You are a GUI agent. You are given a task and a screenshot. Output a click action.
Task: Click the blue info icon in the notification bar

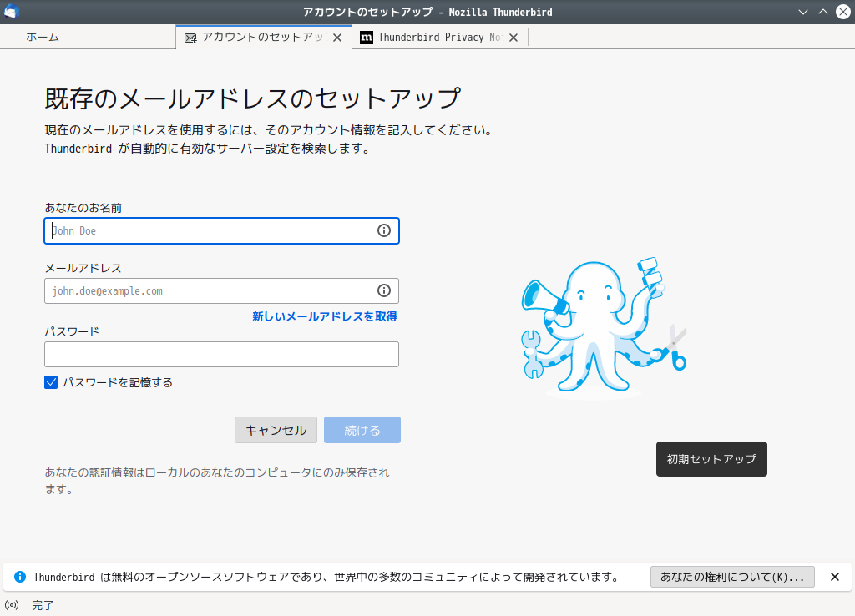tap(20, 577)
